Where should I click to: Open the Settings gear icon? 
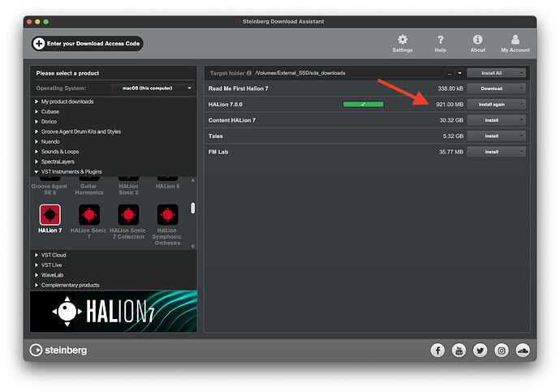403,39
